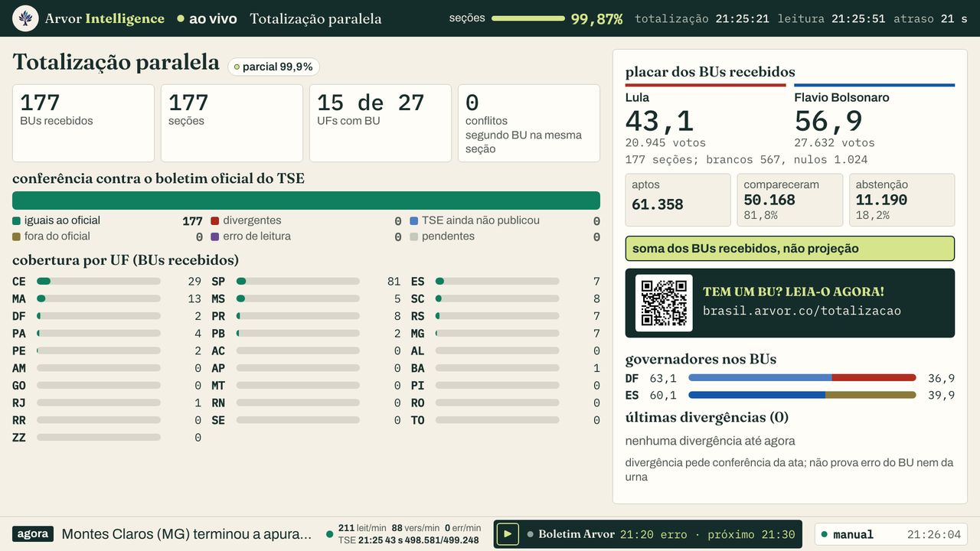Click the olive 'fora do oficial' swatch
The height and width of the screenshot is (551, 980).
17,236
